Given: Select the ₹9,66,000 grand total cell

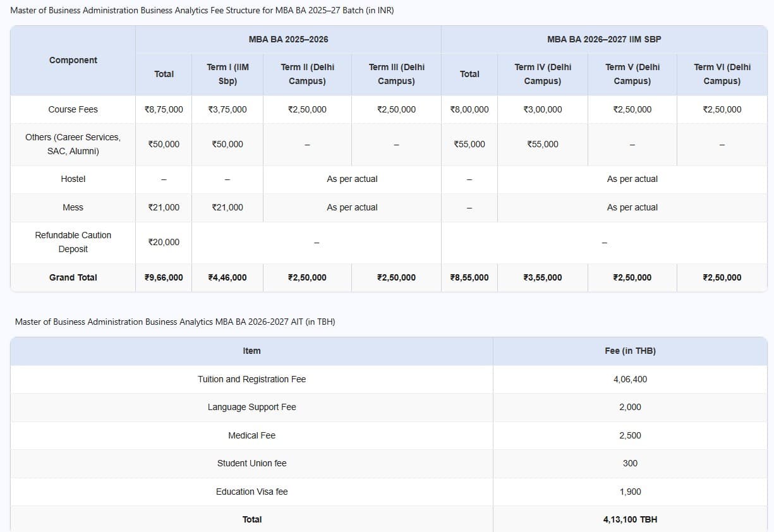Looking at the screenshot, I should (x=164, y=277).
